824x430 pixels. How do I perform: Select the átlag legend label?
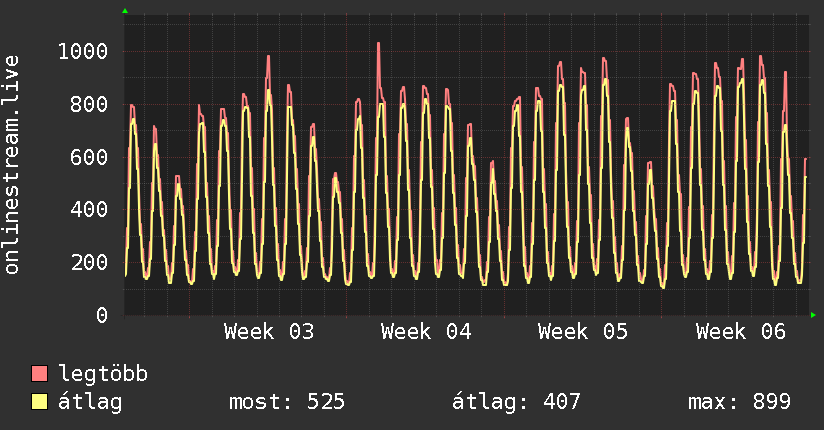(90, 402)
